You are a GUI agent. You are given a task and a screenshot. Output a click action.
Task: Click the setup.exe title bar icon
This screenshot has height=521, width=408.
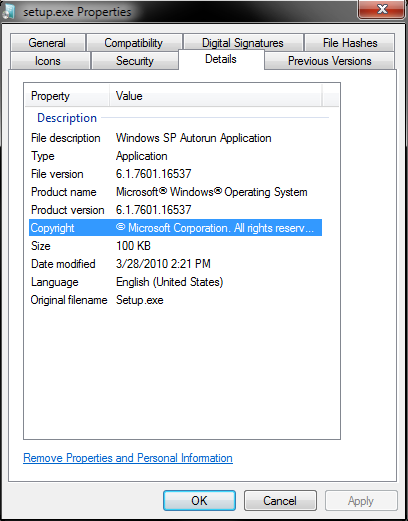pos(9,12)
